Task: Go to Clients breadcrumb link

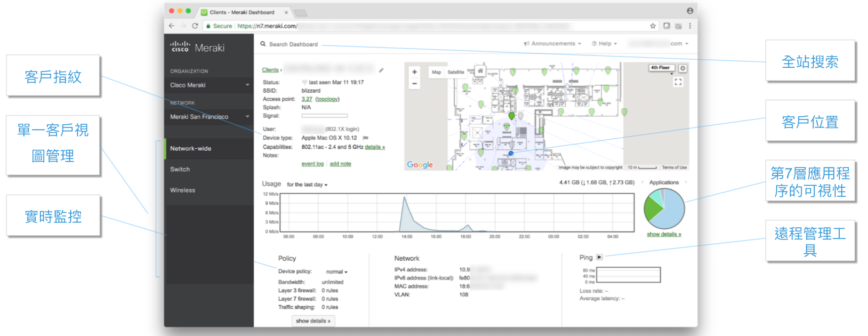Action: (270, 70)
